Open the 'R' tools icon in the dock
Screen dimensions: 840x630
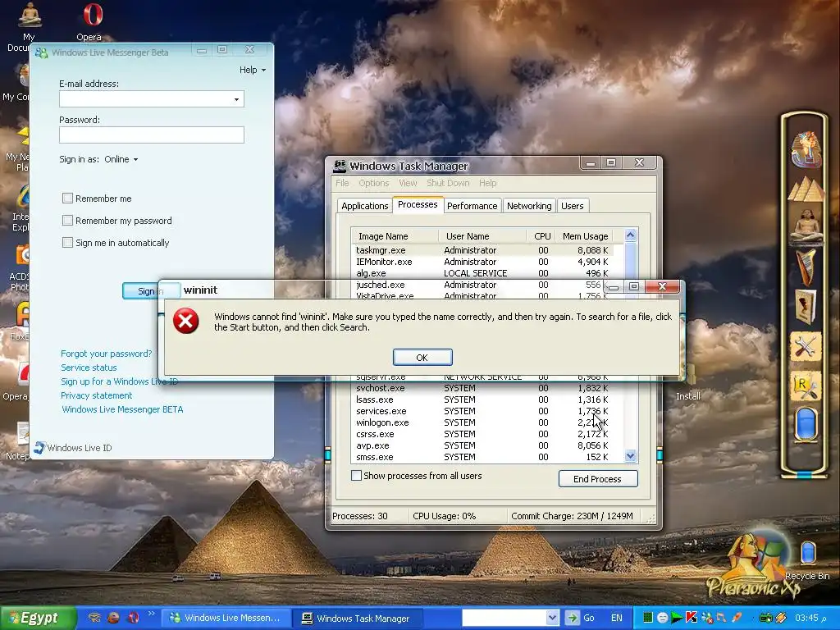pos(806,386)
